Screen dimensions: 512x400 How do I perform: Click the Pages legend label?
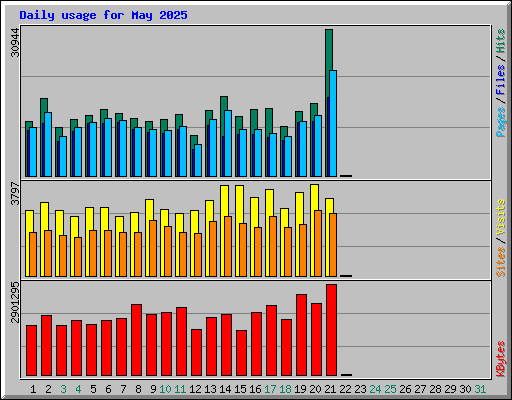[x=501, y=122]
